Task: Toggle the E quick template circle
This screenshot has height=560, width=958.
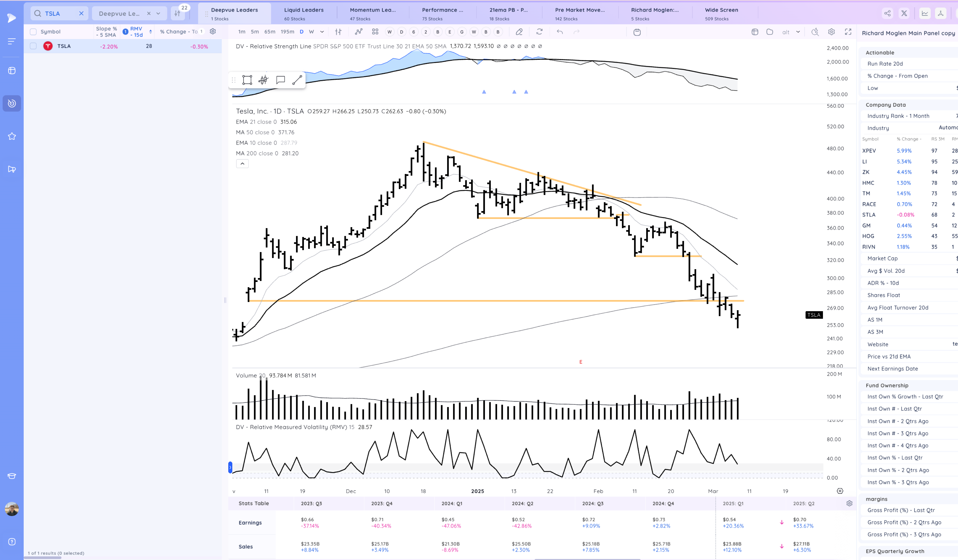Action: (x=450, y=32)
